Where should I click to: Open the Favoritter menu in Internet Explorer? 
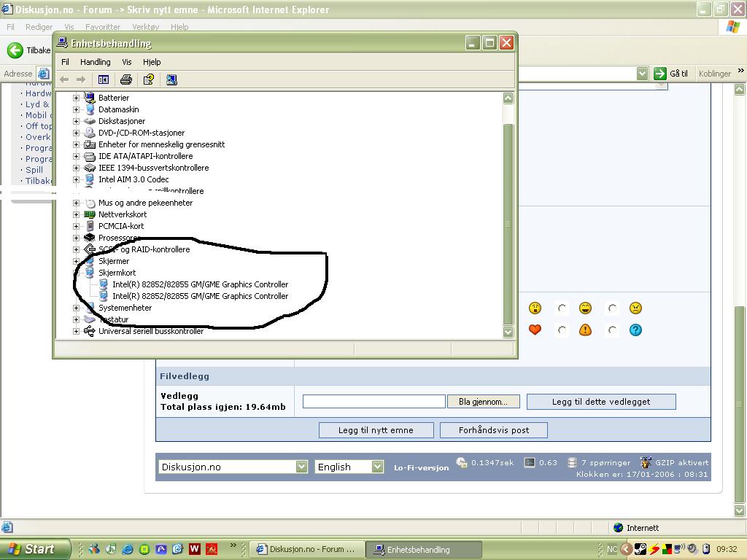[103, 27]
